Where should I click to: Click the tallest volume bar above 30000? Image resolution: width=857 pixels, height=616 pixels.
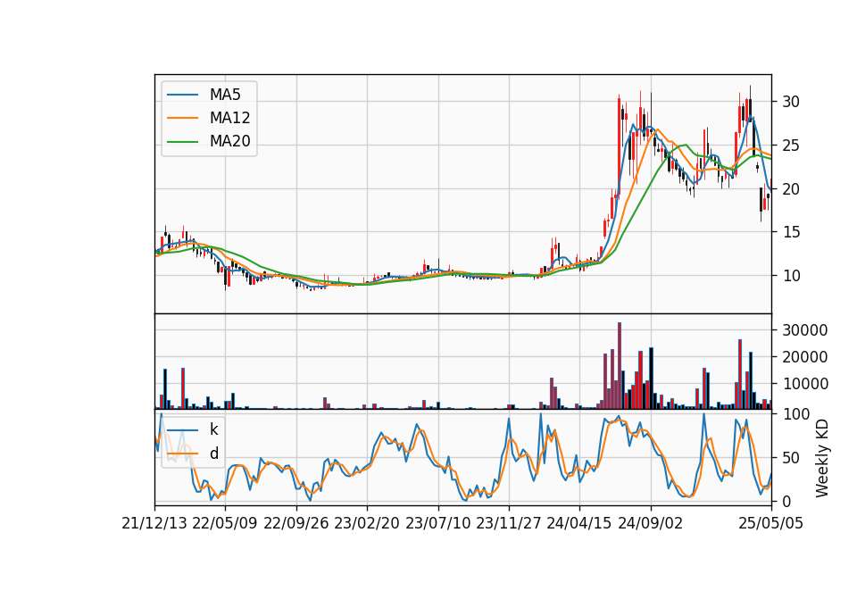click(x=620, y=366)
